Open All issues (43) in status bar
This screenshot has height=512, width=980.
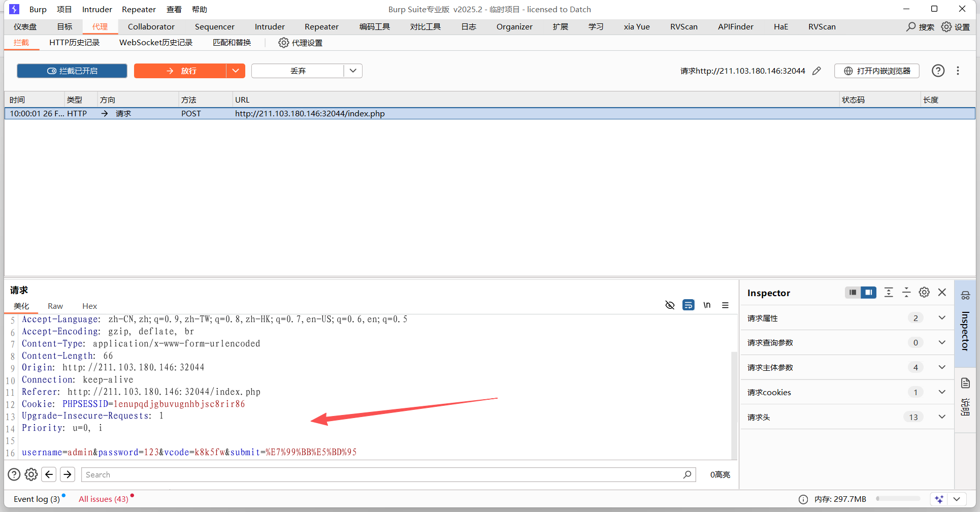click(104, 499)
